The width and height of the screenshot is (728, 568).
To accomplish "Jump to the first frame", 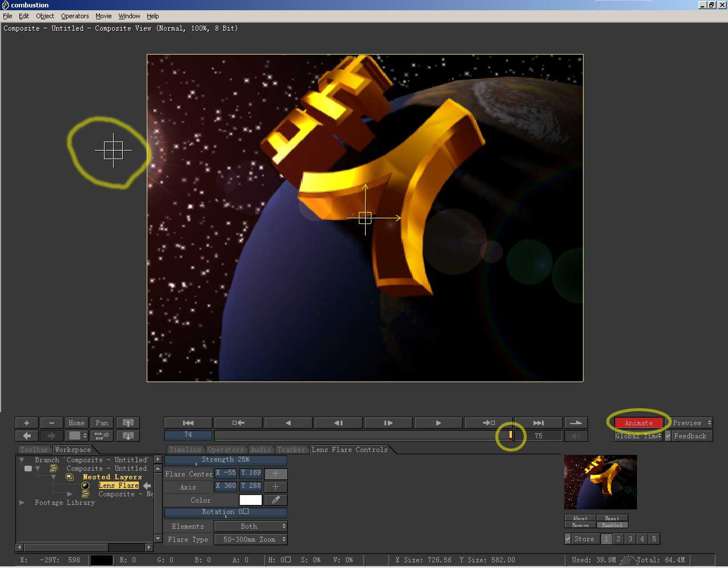I will [x=188, y=423].
